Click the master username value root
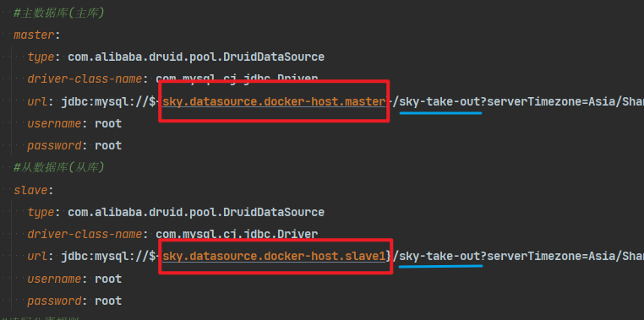Image resolution: width=644 pixels, height=320 pixels. tap(108, 123)
